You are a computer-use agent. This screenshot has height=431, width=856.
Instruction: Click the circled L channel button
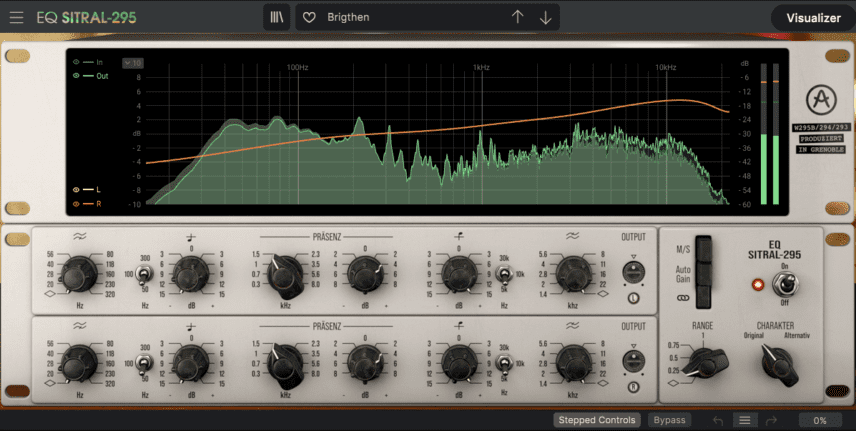pos(634,298)
